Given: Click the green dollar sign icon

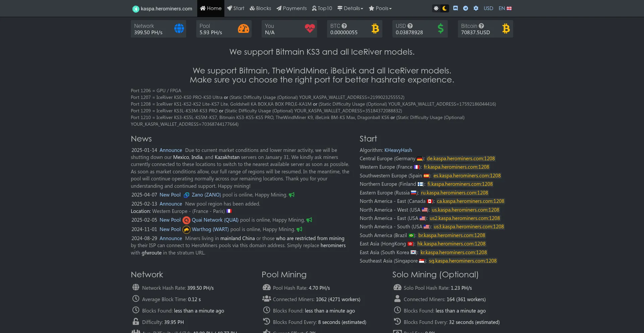Looking at the screenshot, I should (x=441, y=29).
